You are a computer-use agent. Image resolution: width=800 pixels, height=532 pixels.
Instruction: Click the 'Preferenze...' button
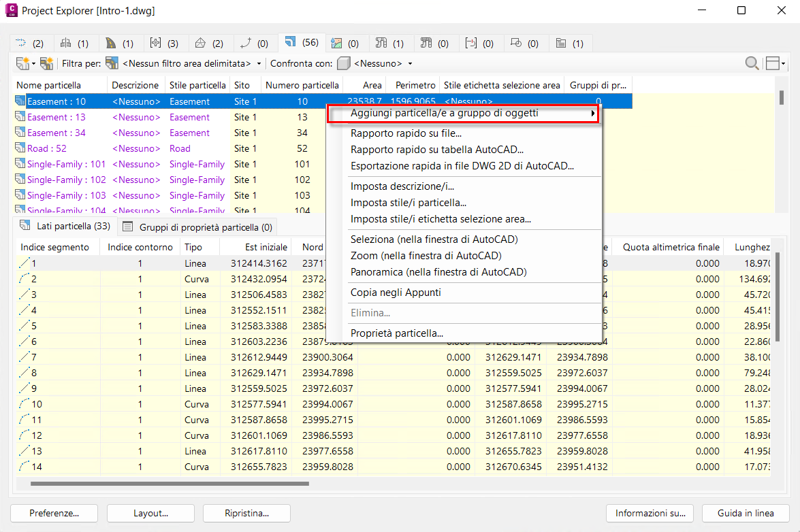click(54, 514)
